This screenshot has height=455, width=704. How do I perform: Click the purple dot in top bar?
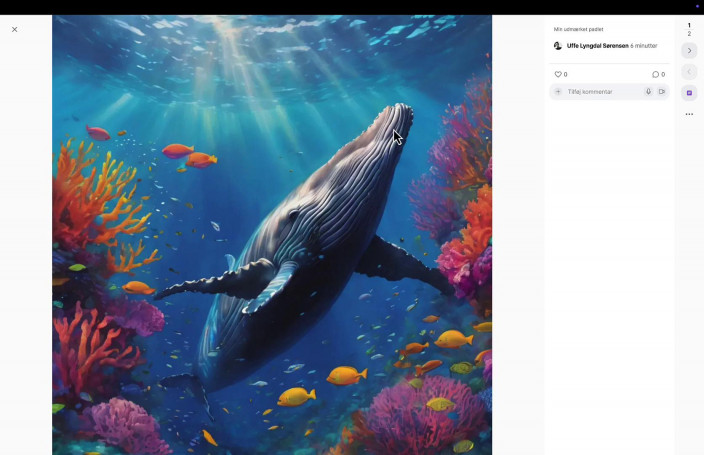pyautogui.click(x=697, y=6)
